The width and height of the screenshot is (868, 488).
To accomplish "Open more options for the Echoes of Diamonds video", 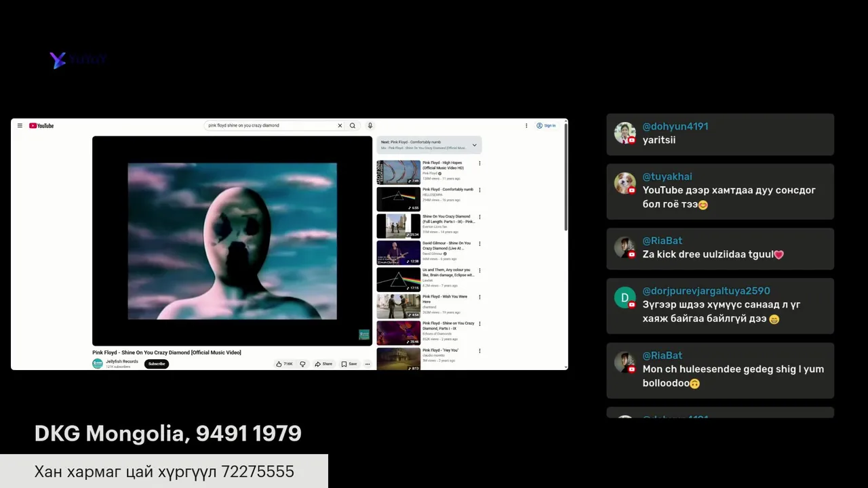I will (x=479, y=324).
